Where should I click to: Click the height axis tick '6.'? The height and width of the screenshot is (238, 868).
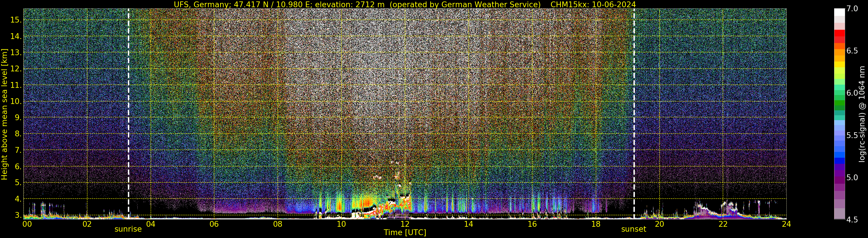(x=18, y=166)
